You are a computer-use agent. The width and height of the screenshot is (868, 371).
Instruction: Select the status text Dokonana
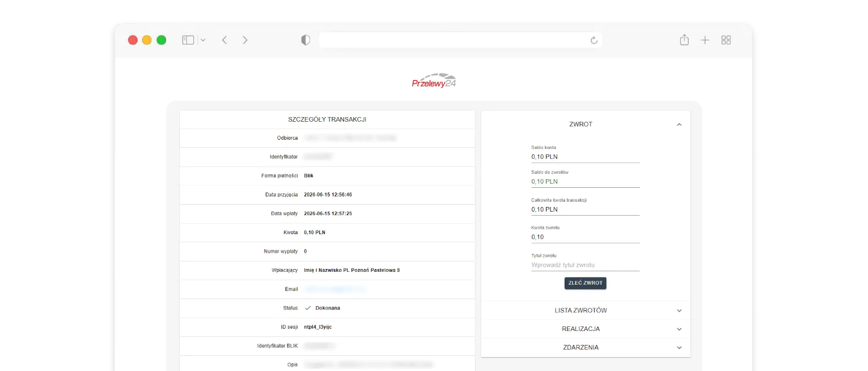click(x=328, y=308)
